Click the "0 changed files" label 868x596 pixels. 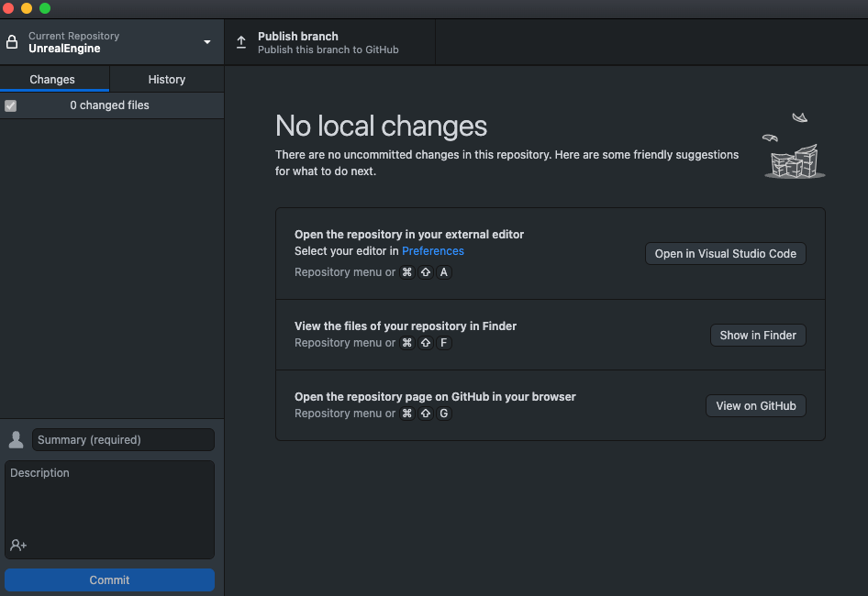(109, 105)
